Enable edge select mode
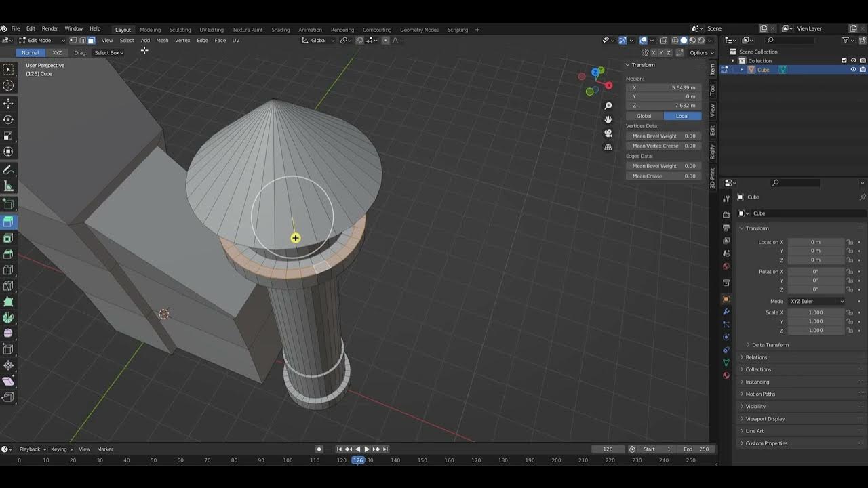The height and width of the screenshot is (488, 868). [x=82, y=41]
